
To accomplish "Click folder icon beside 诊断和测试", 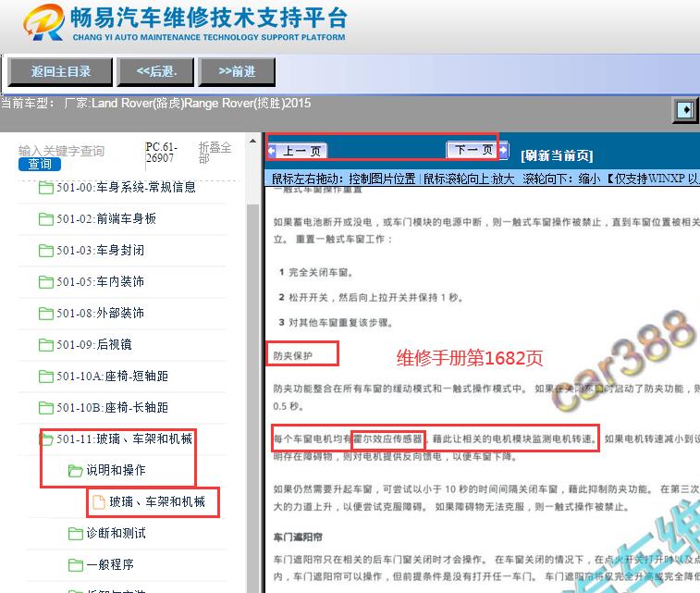I will point(75,534).
